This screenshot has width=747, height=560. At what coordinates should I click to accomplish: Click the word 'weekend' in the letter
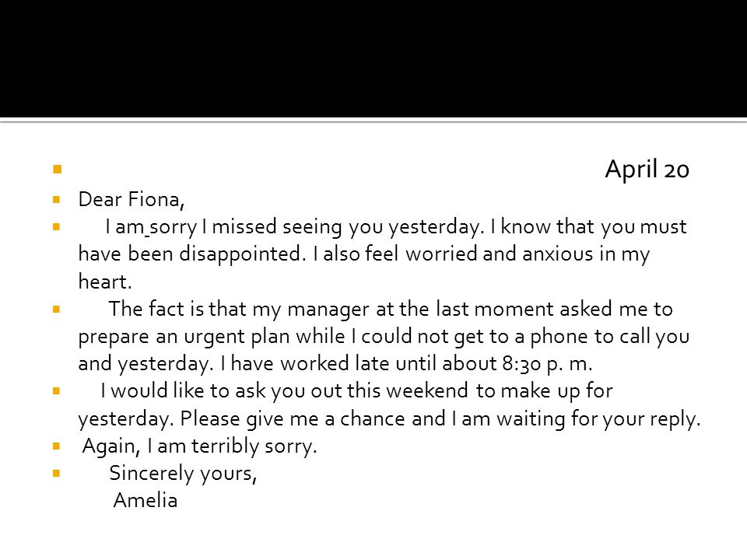pyautogui.click(x=427, y=391)
